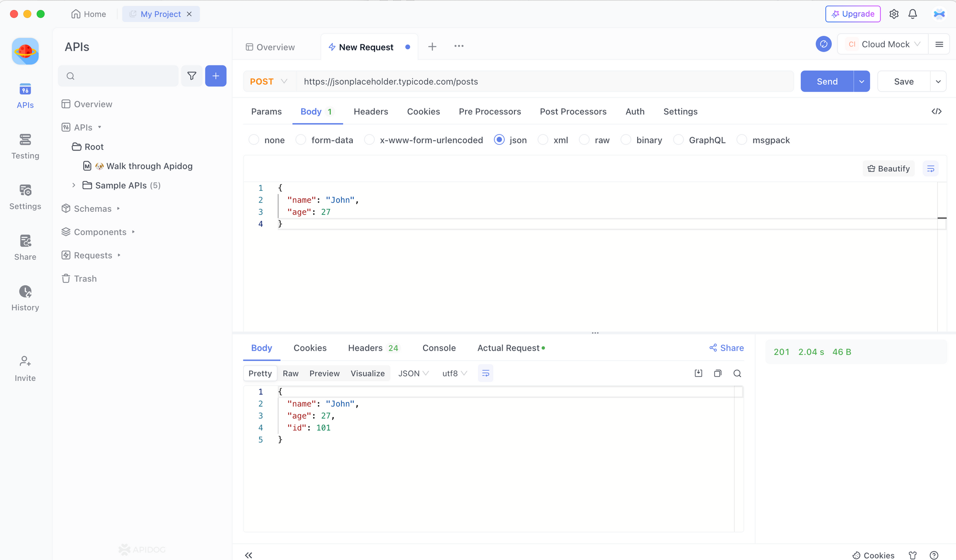Click the Send button
The width and height of the screenshot is (956, 560).
827,81
